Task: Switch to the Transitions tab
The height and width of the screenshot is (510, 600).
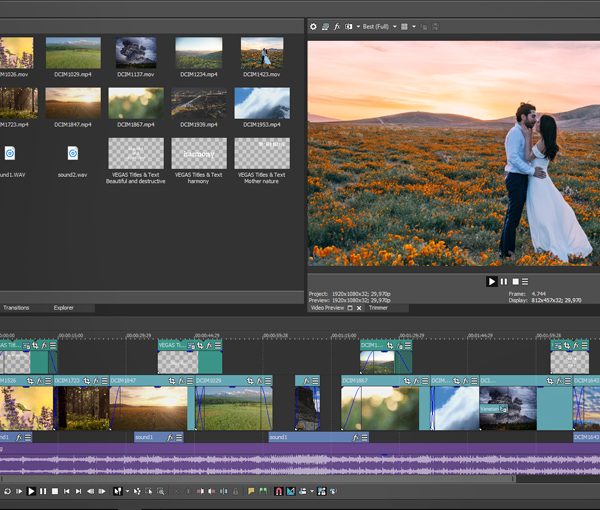Action: click(x=16, y=308)
